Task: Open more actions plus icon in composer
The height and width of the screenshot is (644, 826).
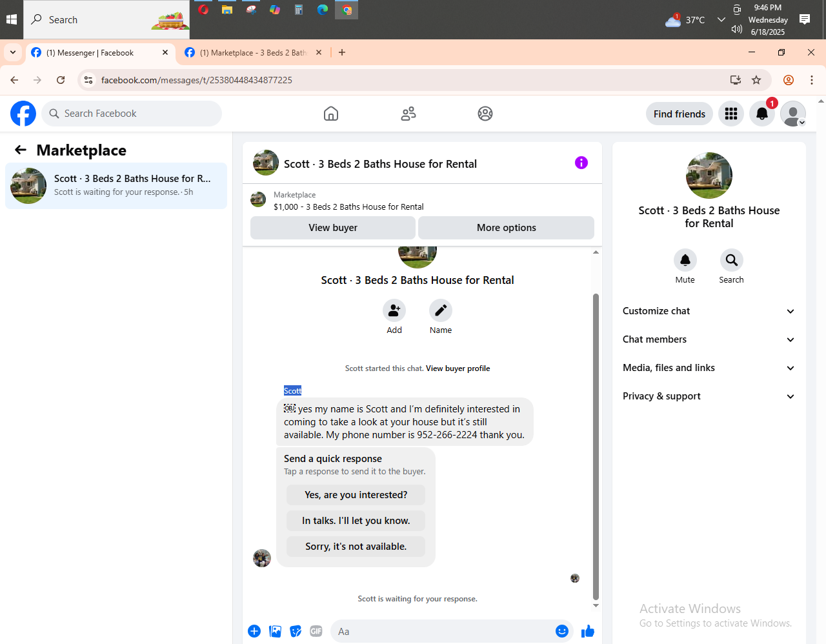Action: pyautogui.click(x=254, y=631)
